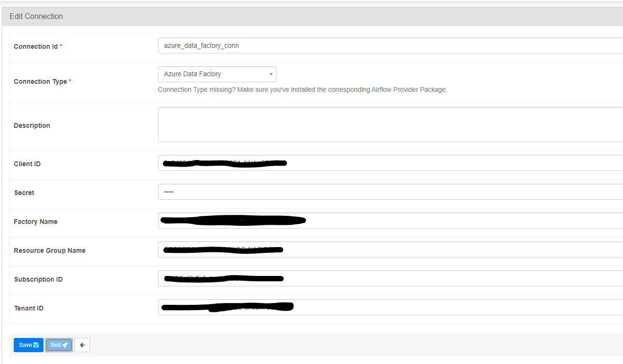Click the 'Connection Id' label
The width and height of the screenshot is (623, 364).
pos(36,46)
